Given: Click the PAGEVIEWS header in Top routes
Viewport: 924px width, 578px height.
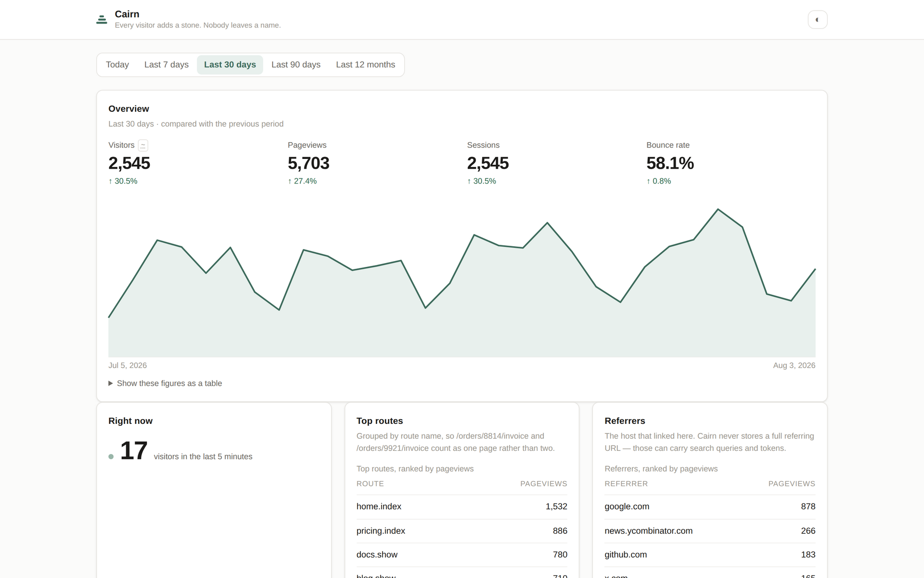Looking at the screenshot, I should click(543, 484).
